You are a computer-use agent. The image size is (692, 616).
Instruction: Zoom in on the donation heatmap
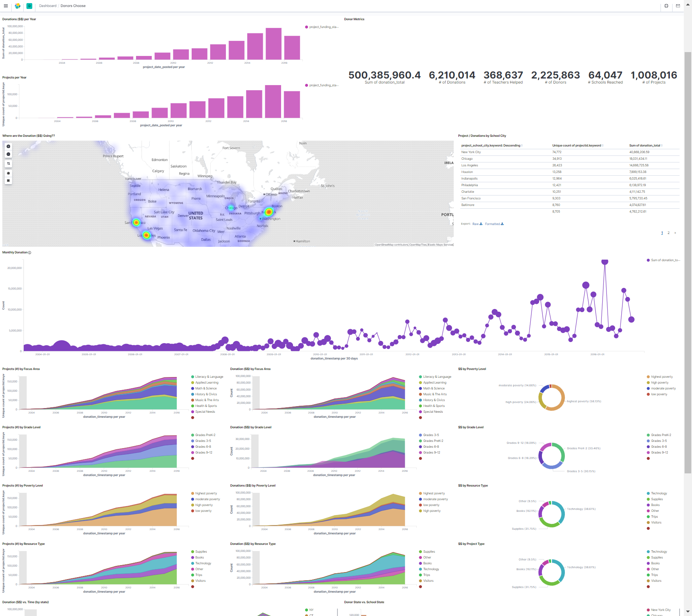click(8, 147)
